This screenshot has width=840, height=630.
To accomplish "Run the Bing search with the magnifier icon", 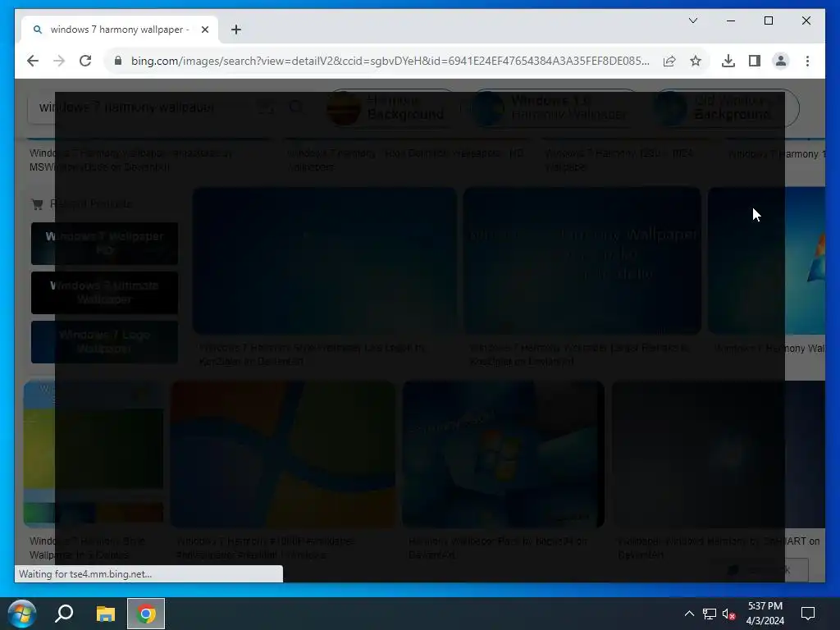I will 295,107.
